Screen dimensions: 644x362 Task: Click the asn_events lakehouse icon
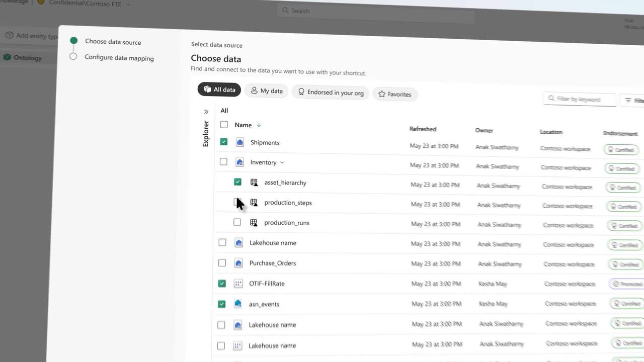[238, 304]
